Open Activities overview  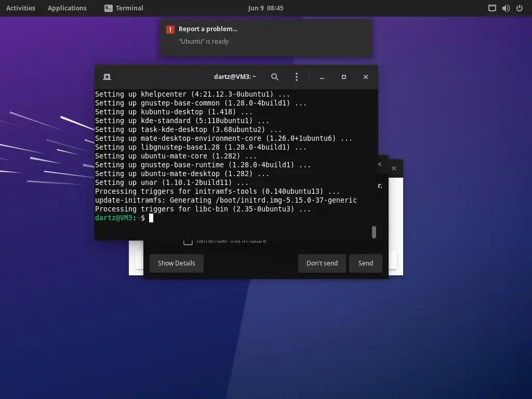point(21,8)
